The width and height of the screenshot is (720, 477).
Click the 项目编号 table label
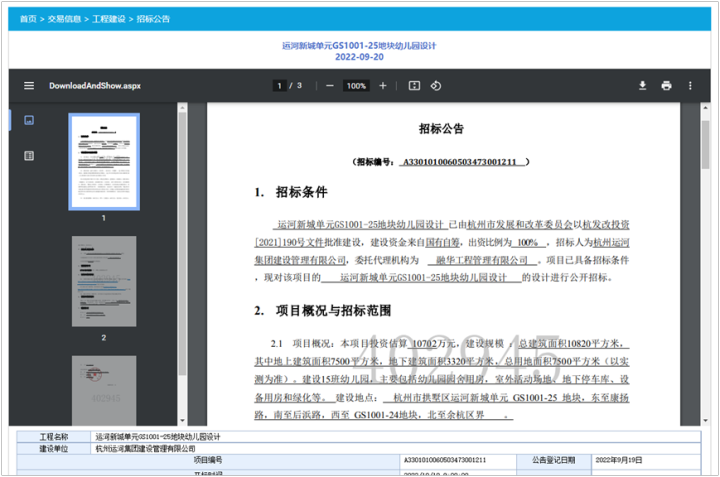tap(208, 460)
